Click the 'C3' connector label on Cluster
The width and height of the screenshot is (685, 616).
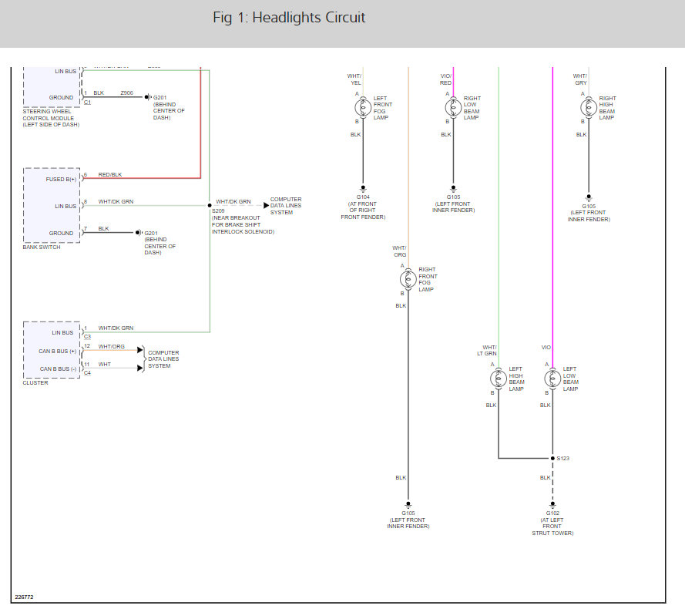point(87,337)
